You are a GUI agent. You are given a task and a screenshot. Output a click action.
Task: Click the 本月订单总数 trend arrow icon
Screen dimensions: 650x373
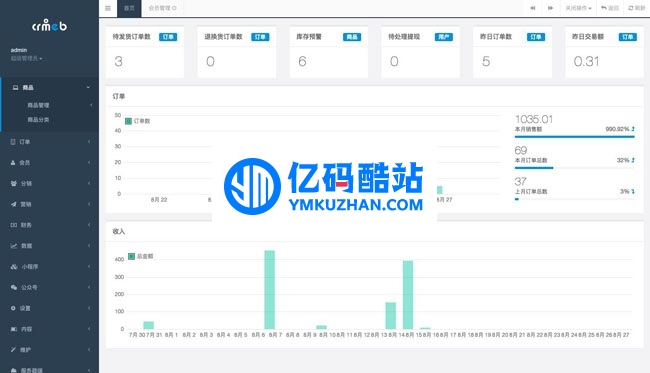[x=633, y=160]
